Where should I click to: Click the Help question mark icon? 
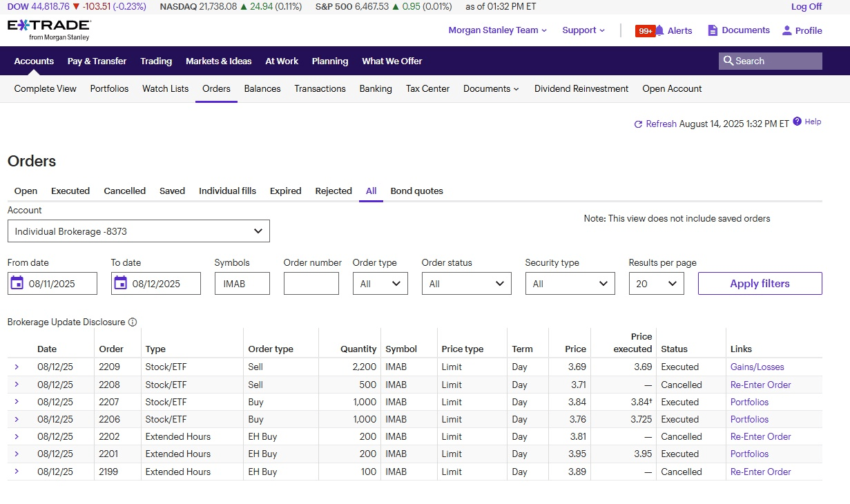pyautogui.click(x=798, y=122)
